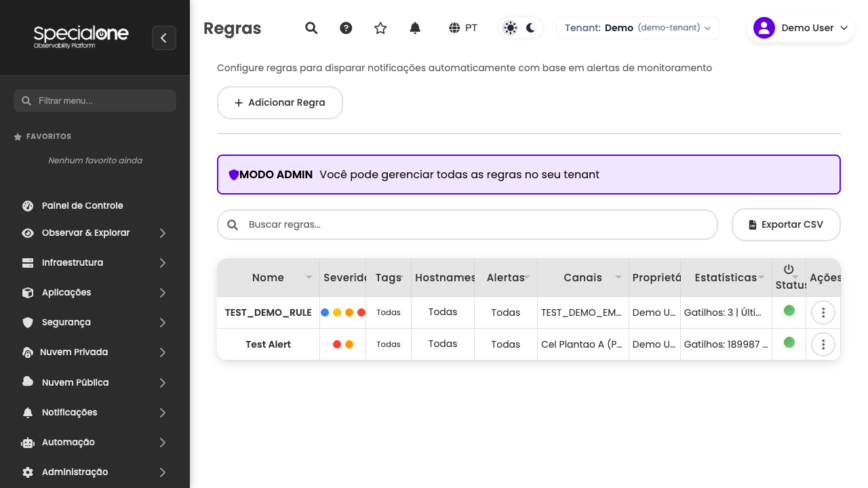
Task: Mark this page as favorite with the star
Action: point(380,28)
